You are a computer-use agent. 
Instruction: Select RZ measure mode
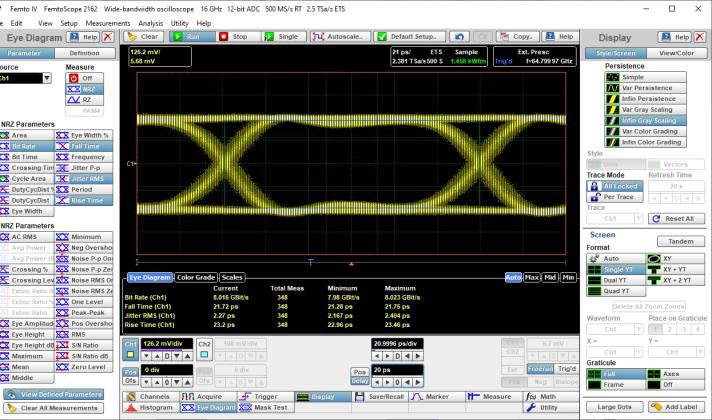85,100
